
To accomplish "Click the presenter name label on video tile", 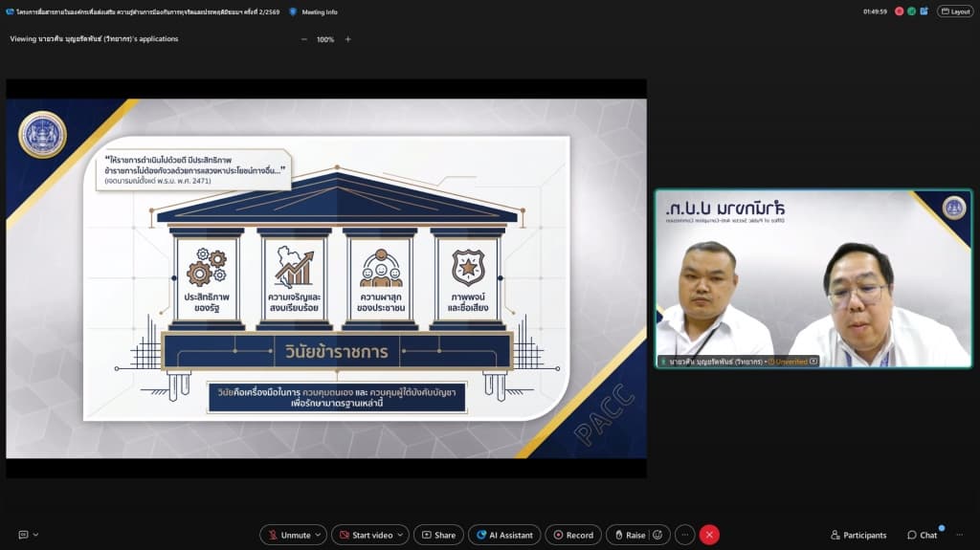I will tap(716, 362).
